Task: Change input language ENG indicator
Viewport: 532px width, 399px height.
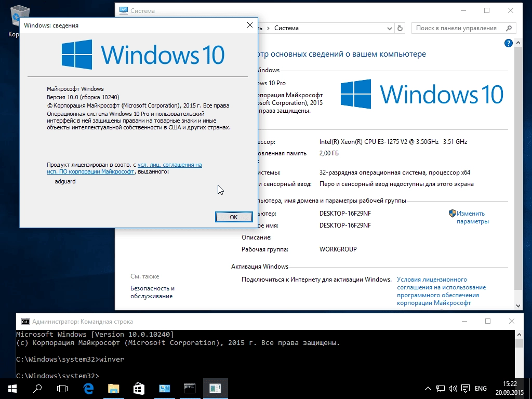Action: (481, 389)
